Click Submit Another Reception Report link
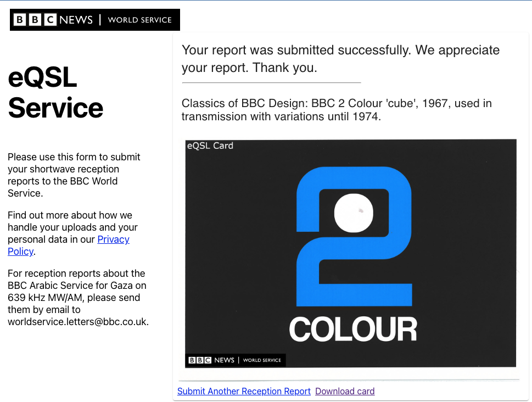This screenshot has width=532, height=402. pos(244,391)
